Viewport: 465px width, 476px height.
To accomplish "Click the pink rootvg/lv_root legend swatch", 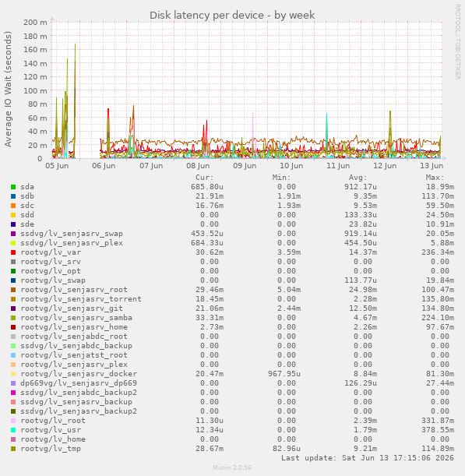I will [13, 421].
